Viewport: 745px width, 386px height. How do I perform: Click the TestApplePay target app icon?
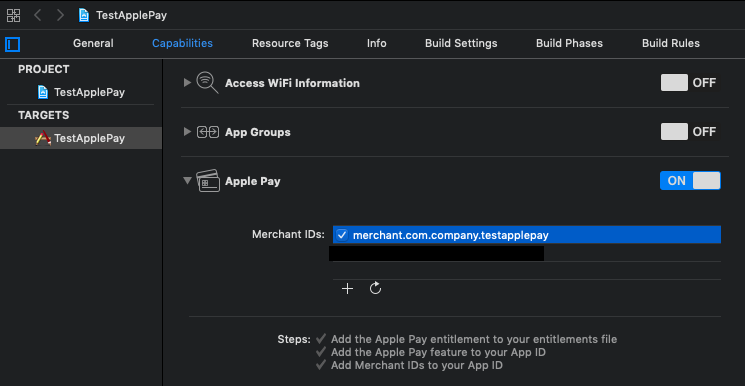pyautogui.click(x=43, y=138)
